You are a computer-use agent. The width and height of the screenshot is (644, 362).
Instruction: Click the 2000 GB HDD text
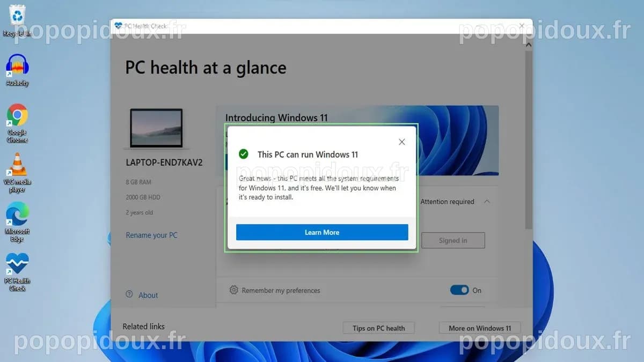143,197
